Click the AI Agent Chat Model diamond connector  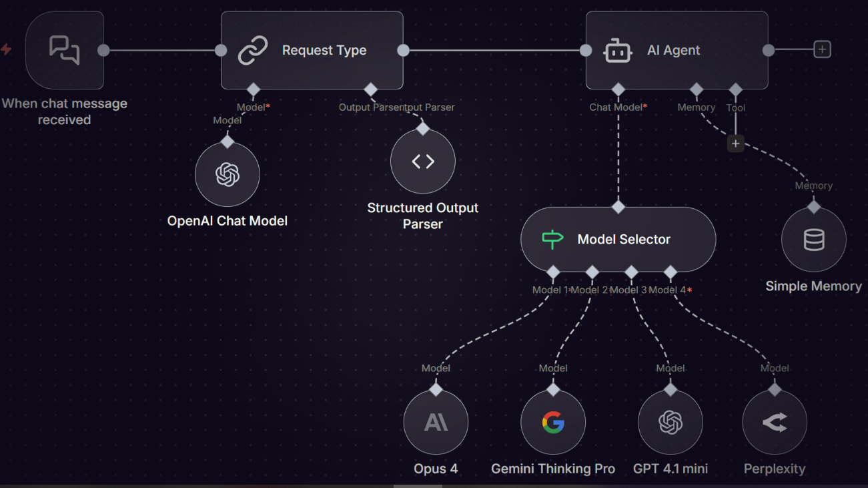pyautogui.click(x=618, y=89)
